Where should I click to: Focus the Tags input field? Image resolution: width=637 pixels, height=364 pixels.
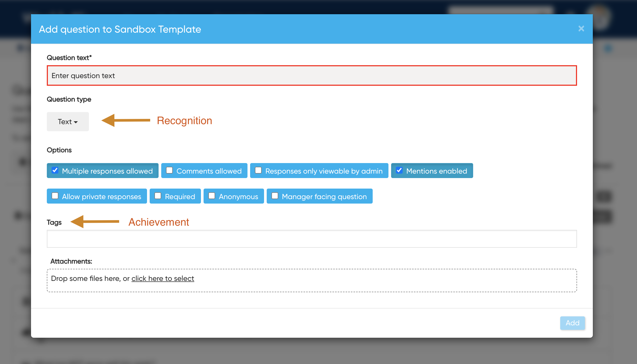(x=312, y=239)
